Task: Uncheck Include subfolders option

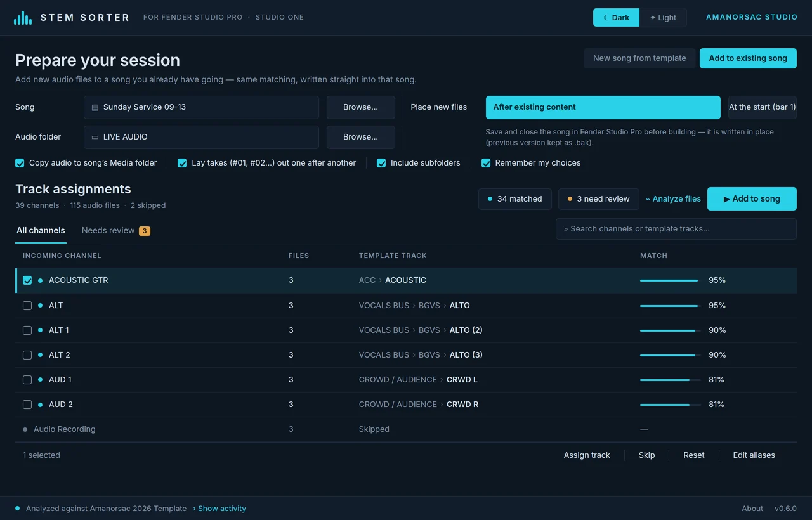Action: (x=381, y=163)
